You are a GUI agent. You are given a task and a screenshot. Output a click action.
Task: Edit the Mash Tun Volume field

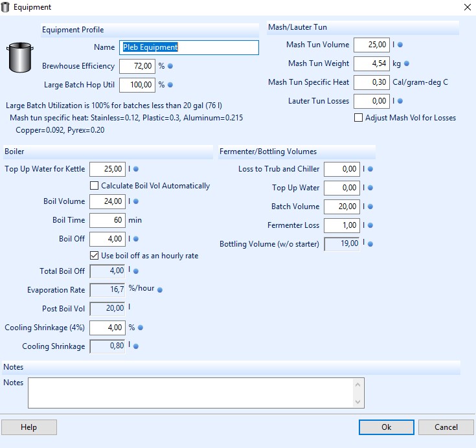tap(372, 45)
